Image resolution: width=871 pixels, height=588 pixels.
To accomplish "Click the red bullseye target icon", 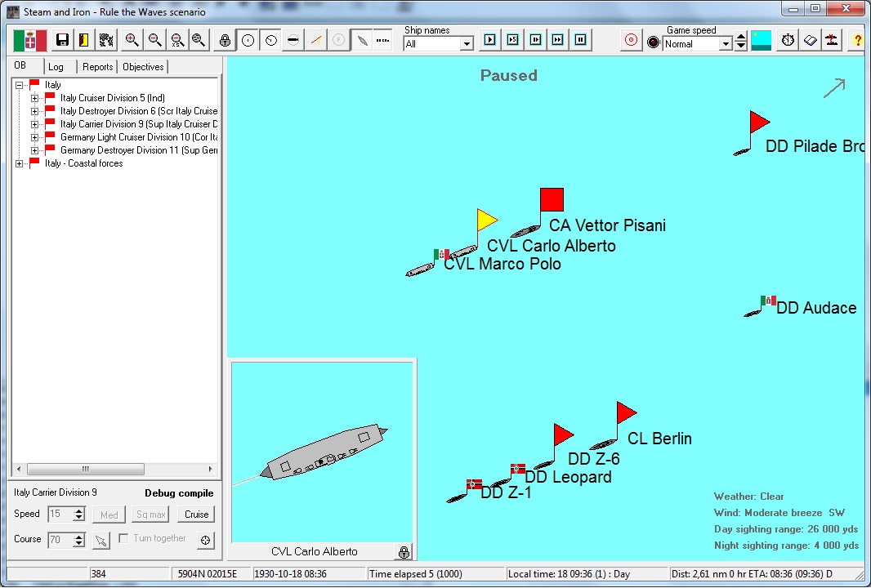I will click(x=630, y=40).
